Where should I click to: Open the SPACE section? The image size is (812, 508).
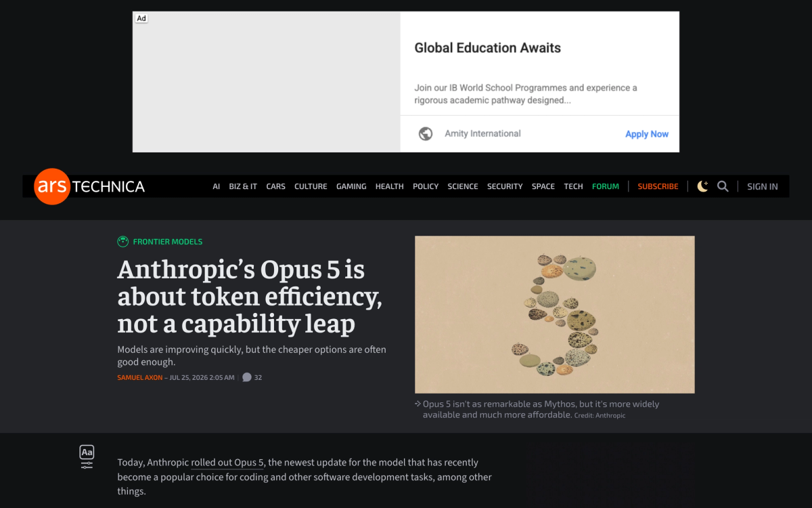pos(543,186)
